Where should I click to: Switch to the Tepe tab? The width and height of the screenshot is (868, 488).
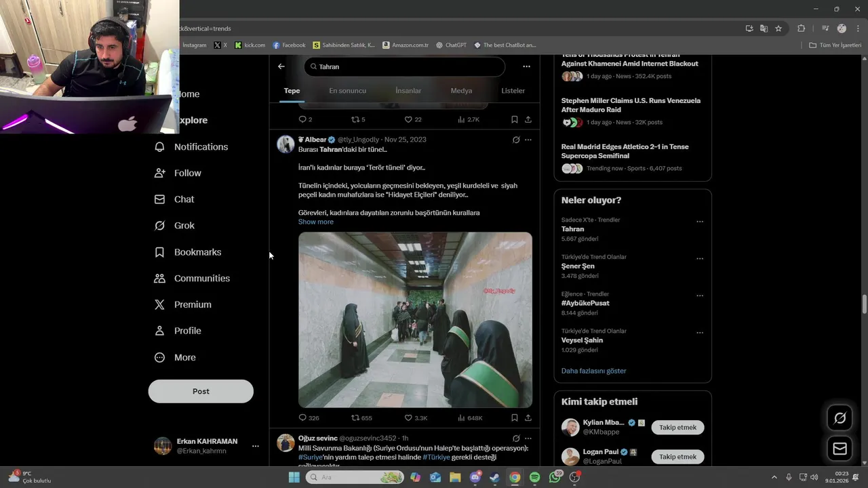[292, 91]
